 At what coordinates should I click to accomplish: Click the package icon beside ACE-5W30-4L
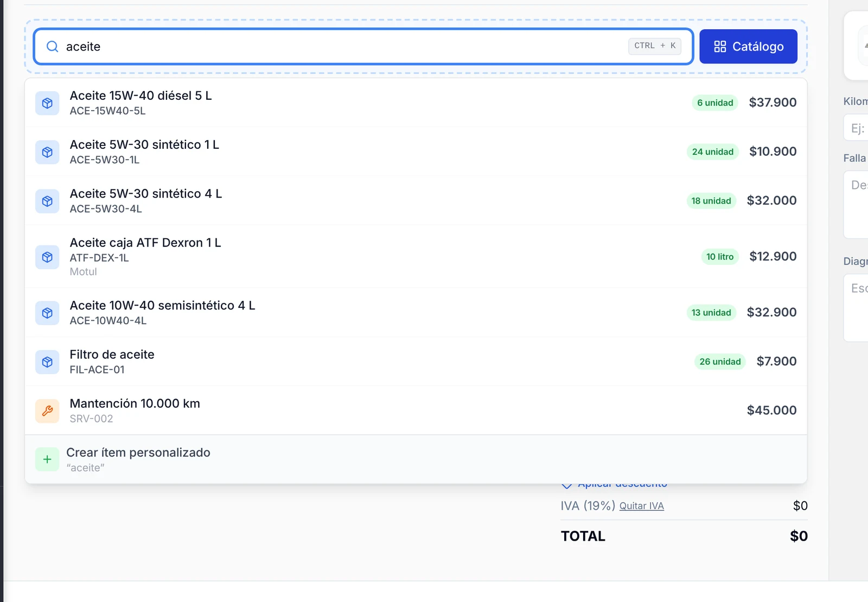[47, 201]
